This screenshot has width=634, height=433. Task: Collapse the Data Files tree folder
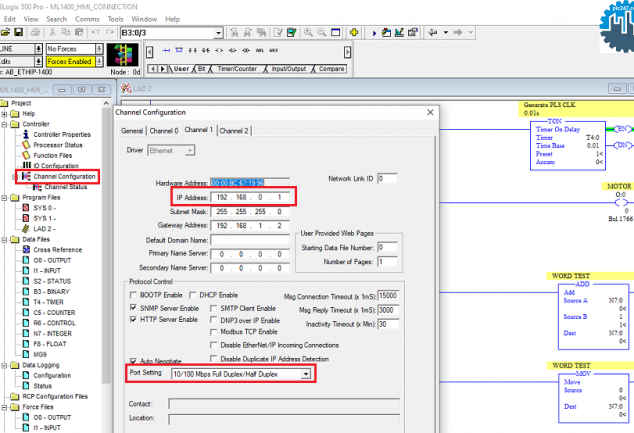click(4, 240)
